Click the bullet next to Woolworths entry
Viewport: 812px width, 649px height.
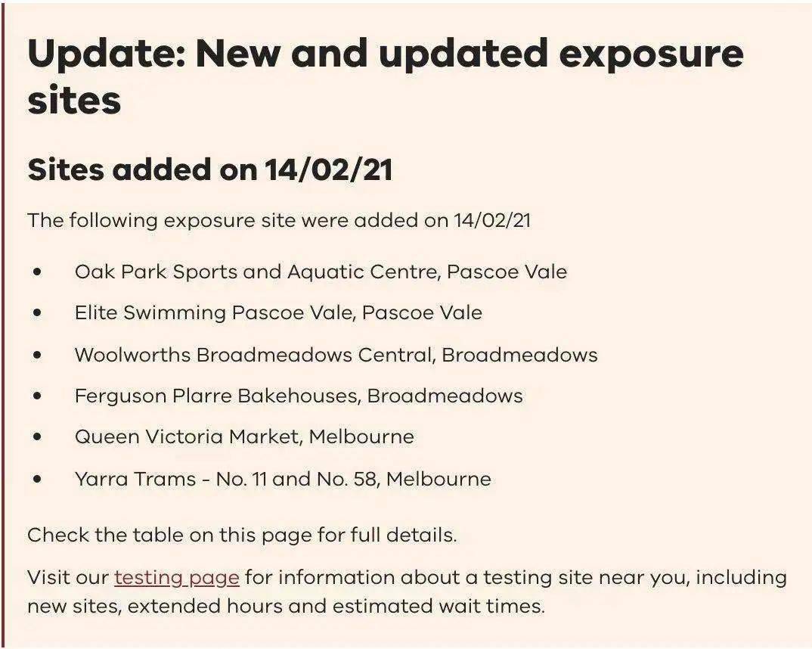(37, 355)
